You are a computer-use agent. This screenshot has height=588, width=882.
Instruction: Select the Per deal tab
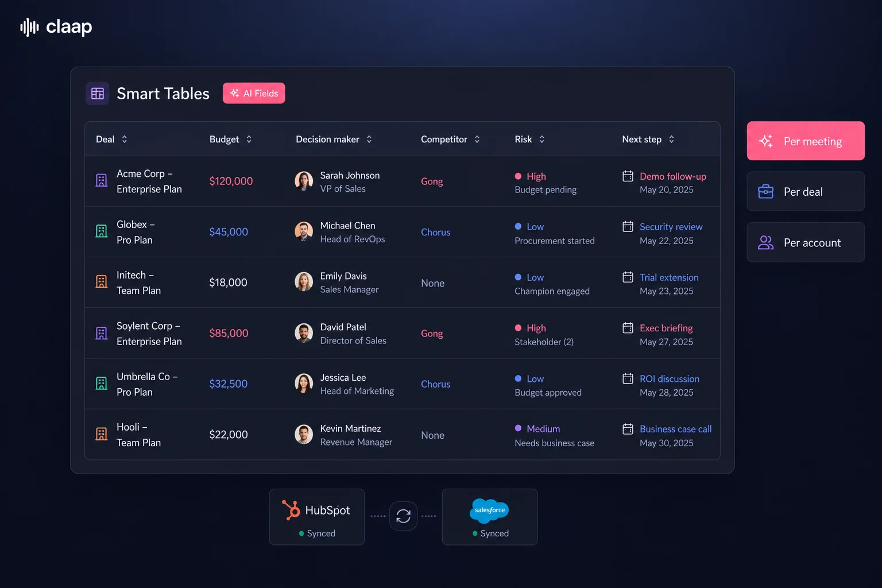[x=806, y=191]
